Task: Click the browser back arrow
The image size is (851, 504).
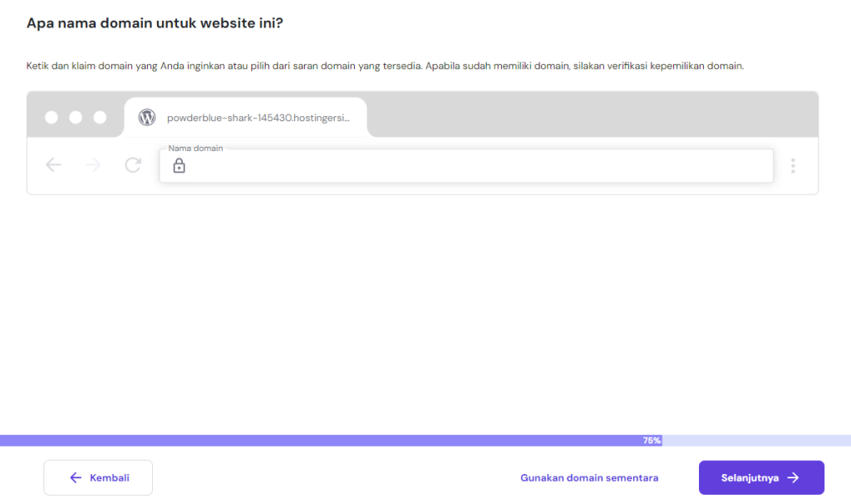Action: click(x=53, y=165)
